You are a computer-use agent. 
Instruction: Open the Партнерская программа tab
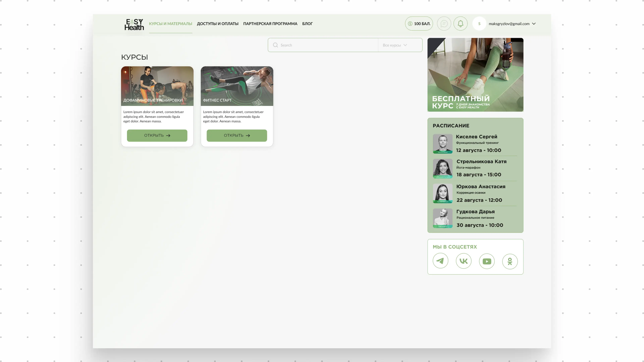click(270, 24)
